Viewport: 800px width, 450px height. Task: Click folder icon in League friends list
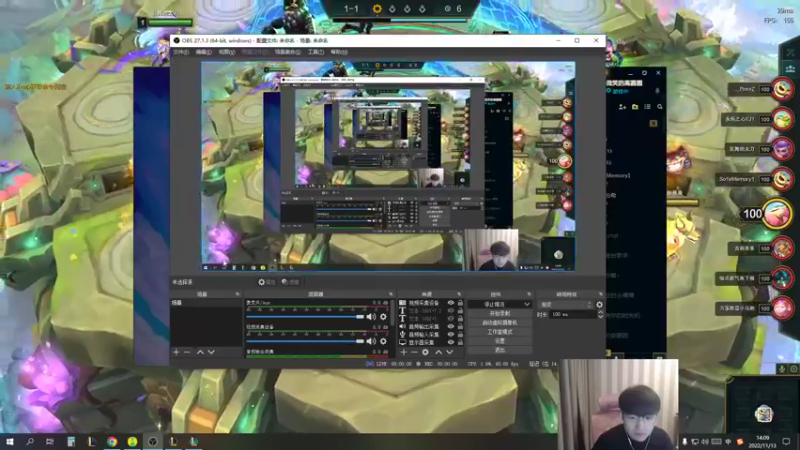coord(635,107)
